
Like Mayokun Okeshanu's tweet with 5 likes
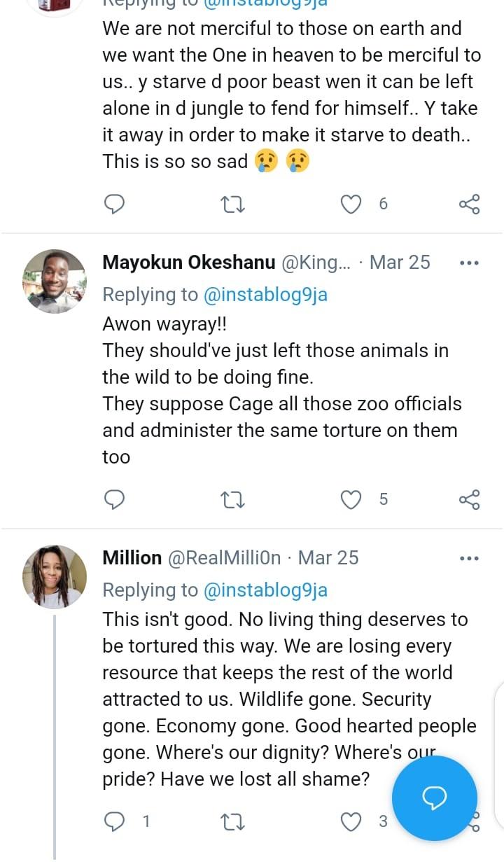(351, 499)
